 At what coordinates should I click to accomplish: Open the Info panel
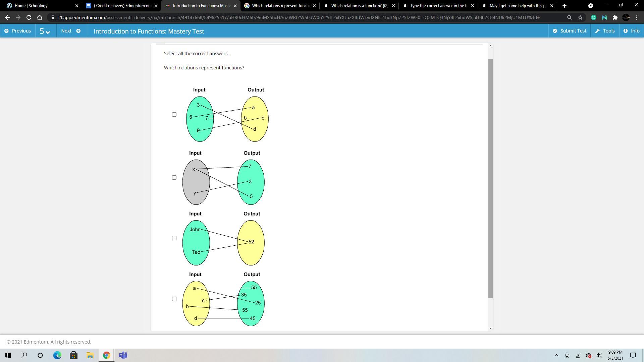pos(631,31)
